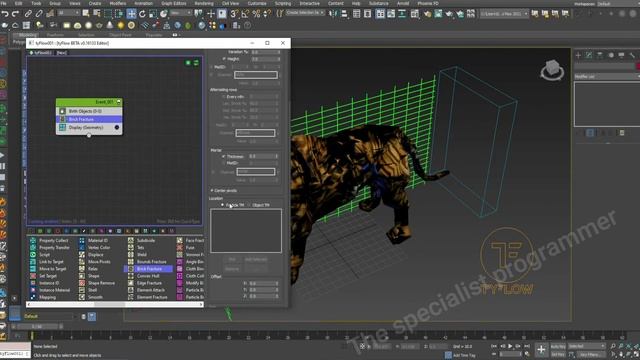Open the Channel dropdown below Height MatID
The height and width of the screenshot is (360, 640).
(256, 75)
